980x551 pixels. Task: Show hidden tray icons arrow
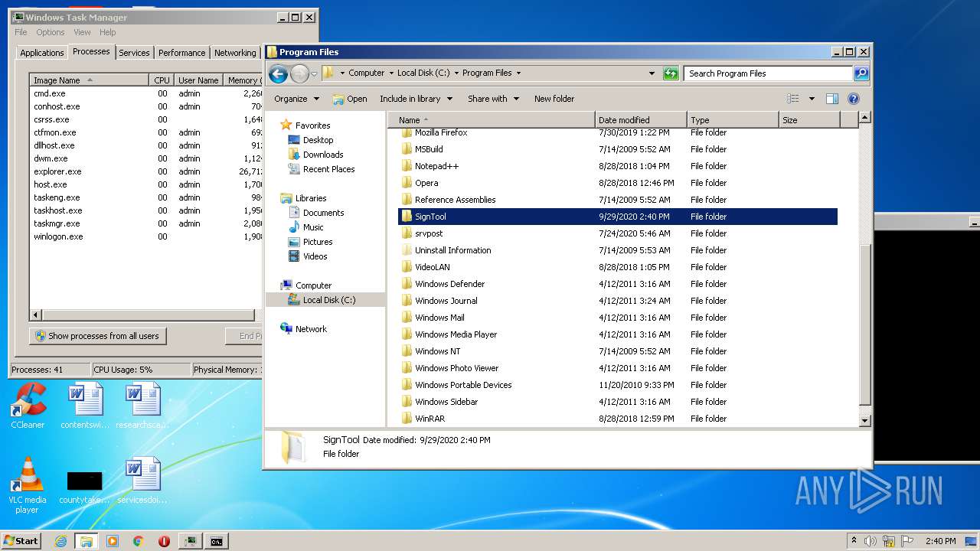[854, 541]
